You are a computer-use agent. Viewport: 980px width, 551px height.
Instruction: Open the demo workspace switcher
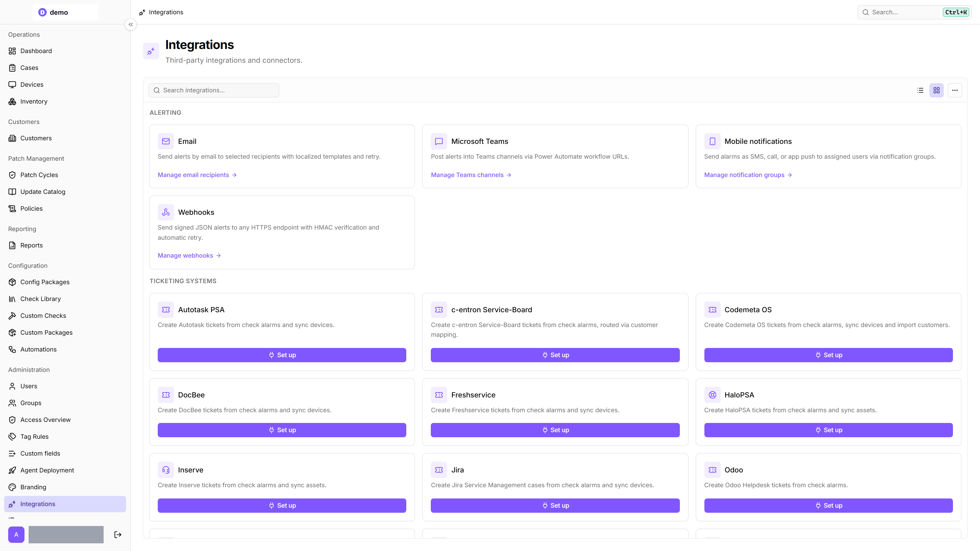pyautogui.click(x=65, y=12)
